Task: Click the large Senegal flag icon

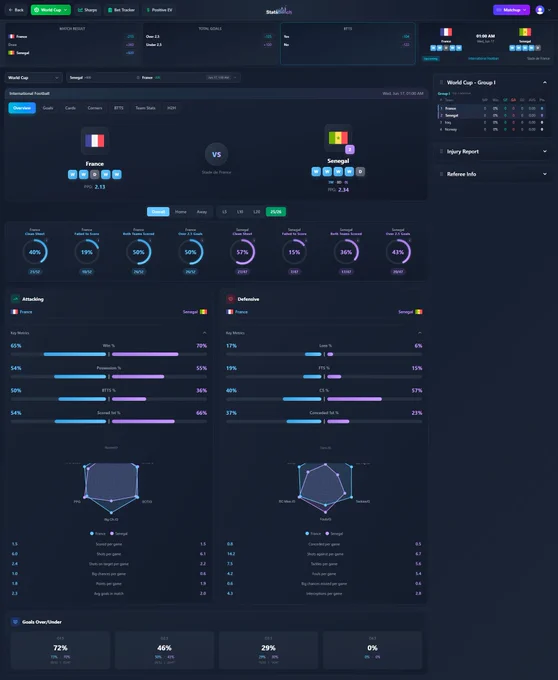Action: (x=338, y=138)
